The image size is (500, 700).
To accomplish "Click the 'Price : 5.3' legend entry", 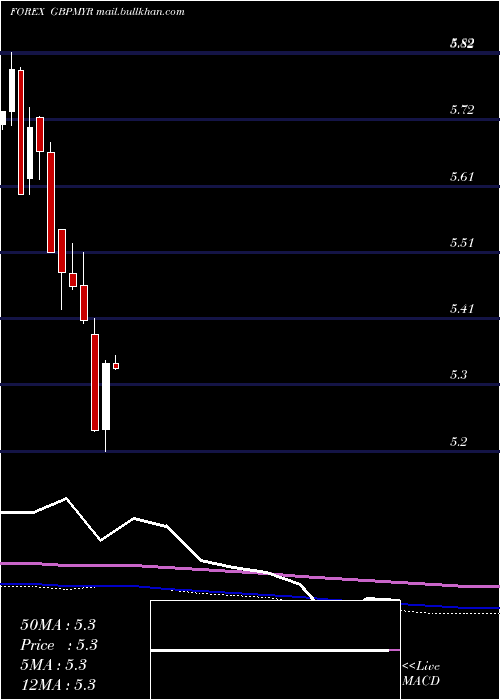I will pyautogui.click(x=59, y=645).
